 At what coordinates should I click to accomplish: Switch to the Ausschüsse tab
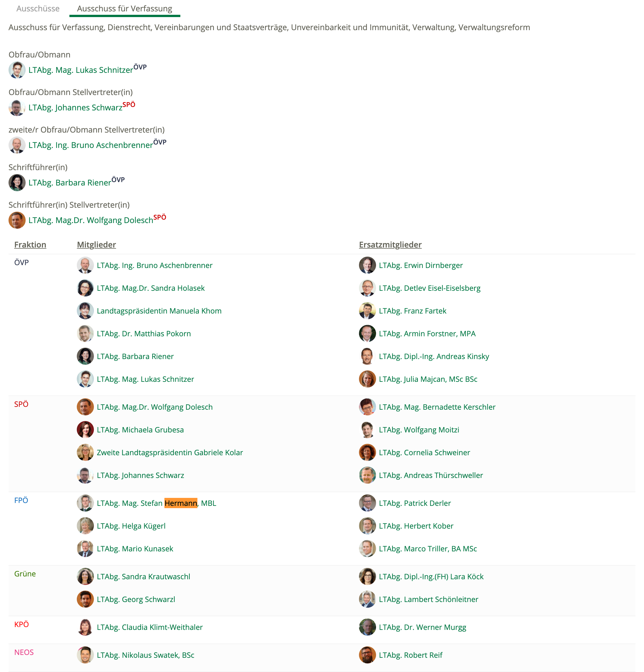coord(38,9)
